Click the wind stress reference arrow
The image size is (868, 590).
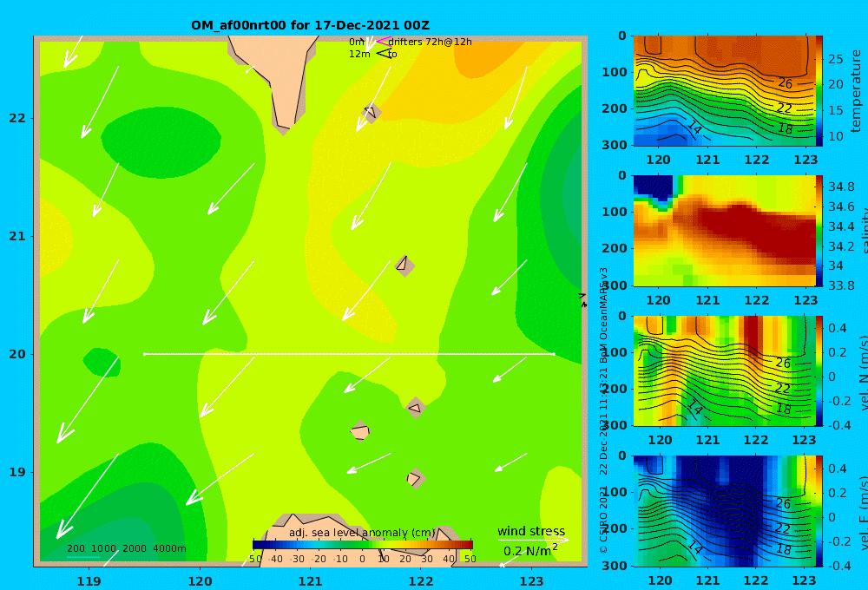[x=533, y=540]
